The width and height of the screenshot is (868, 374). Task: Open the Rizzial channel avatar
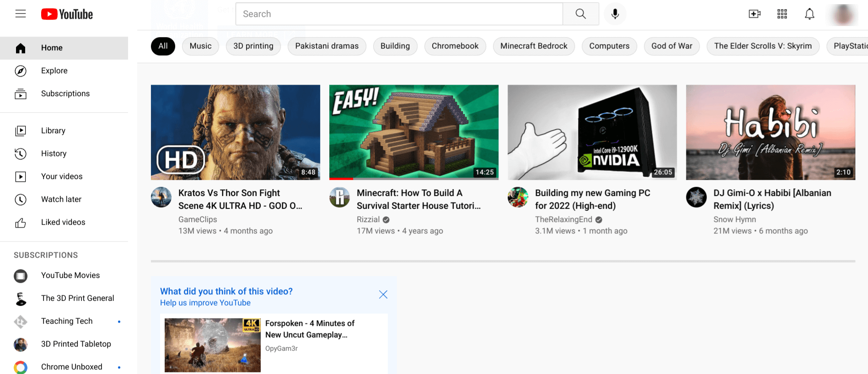click(339, 197)
